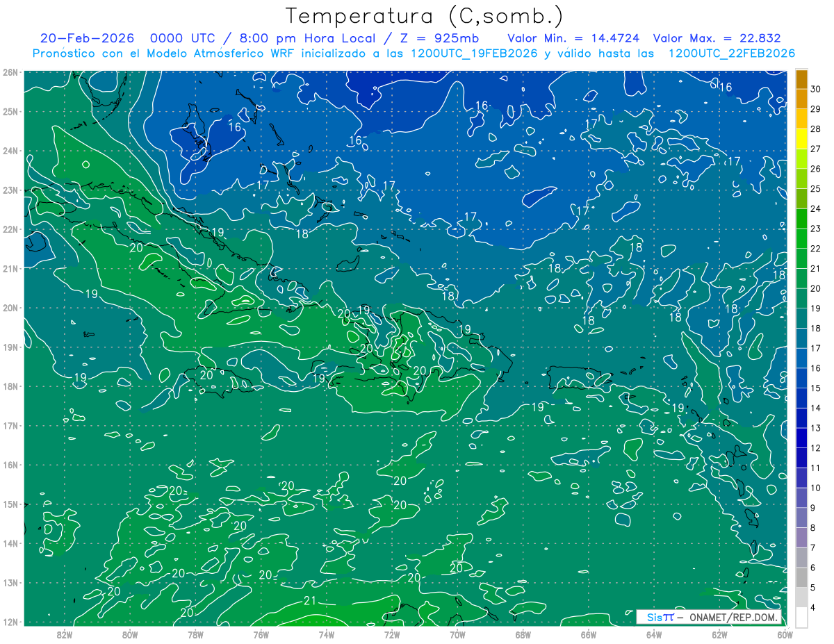The image size is (834, 644).
Task: Click the 17N latitude axis label
Action: pyautogui.click(x=10, y=425)
